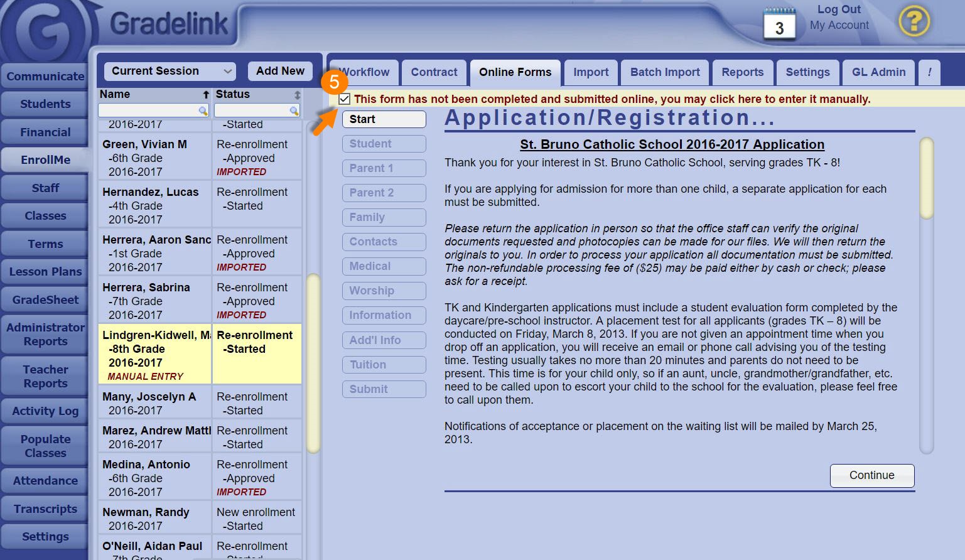Click the Name filter magnifier icon
965x560 pixels.
click(x=203, y=110)
